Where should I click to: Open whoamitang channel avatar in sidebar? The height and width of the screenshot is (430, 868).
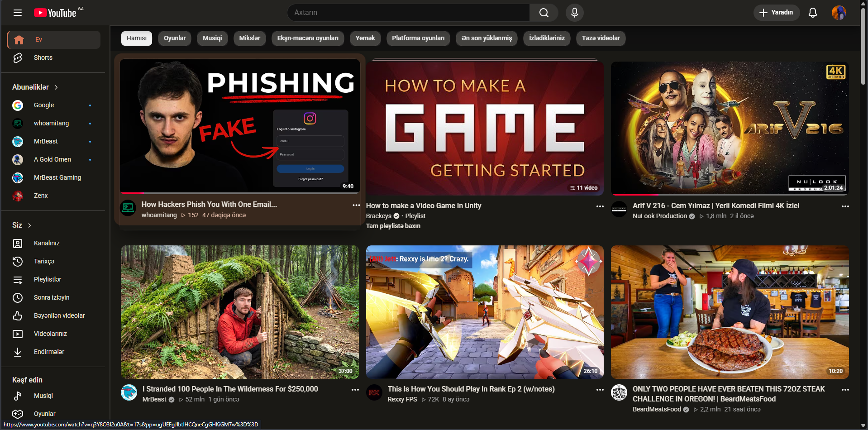18,123
